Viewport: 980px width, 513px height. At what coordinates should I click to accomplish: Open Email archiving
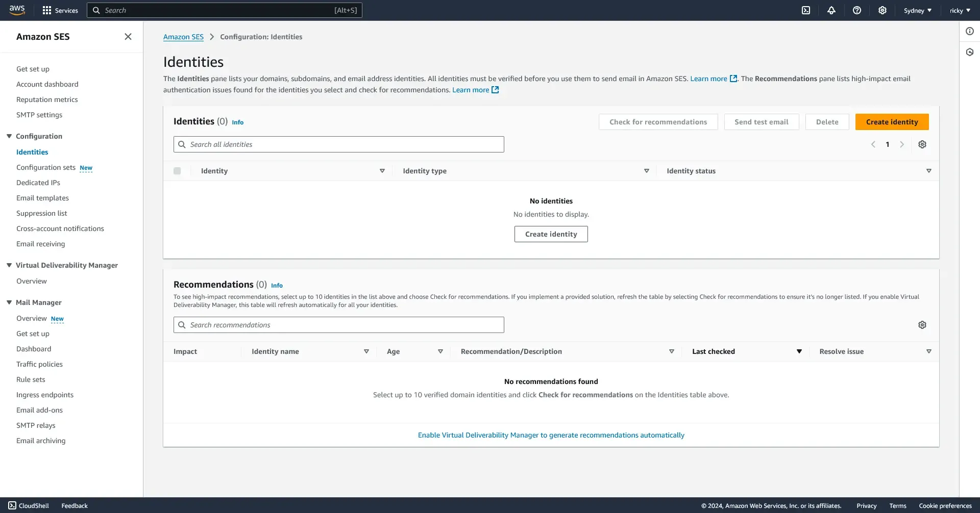(x=41, y=441)
